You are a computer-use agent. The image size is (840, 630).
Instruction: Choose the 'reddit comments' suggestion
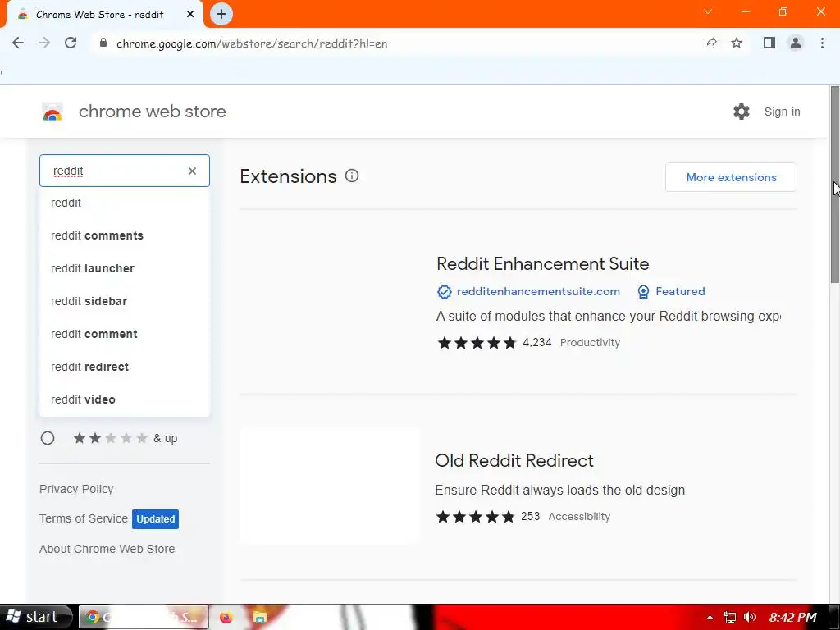pyautogui.click(x=125, y=235)
